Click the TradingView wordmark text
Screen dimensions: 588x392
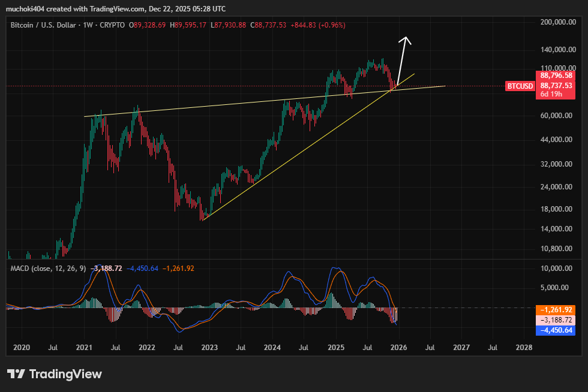pyautogui.click(x=65, y=374)
